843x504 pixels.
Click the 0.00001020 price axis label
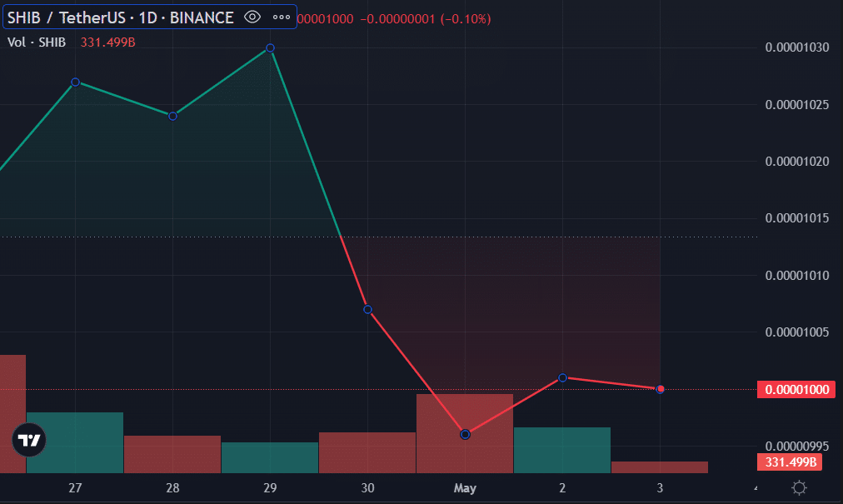(796, 162)
